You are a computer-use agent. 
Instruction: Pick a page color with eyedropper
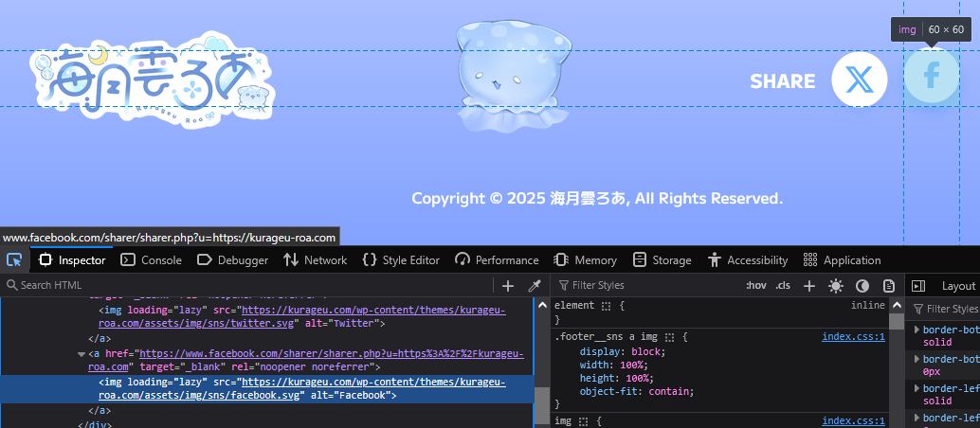(535, 286)
